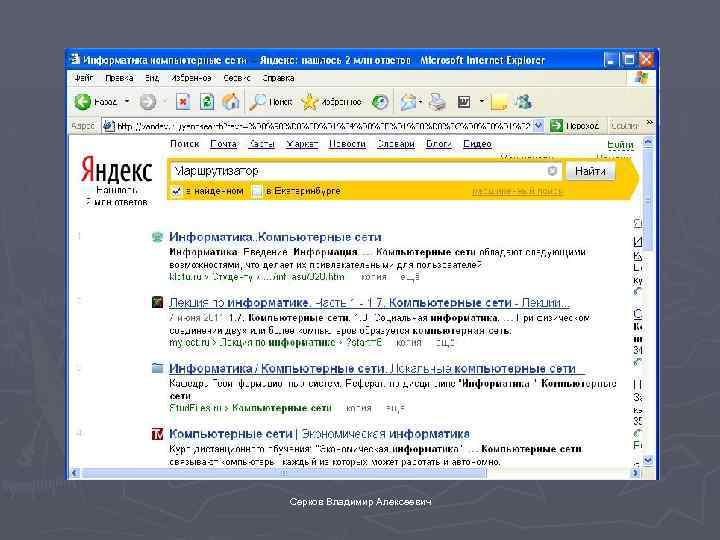The image size is (720, 540).
Task: Open dropdown arrow next to Word edit icon
Action: pyautogui.click(x=482, y=101)
